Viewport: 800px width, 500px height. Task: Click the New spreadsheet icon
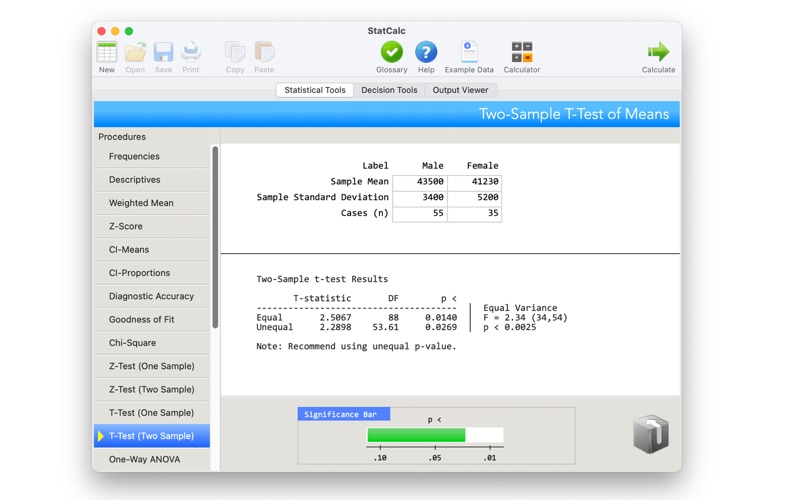click(107, 52)
